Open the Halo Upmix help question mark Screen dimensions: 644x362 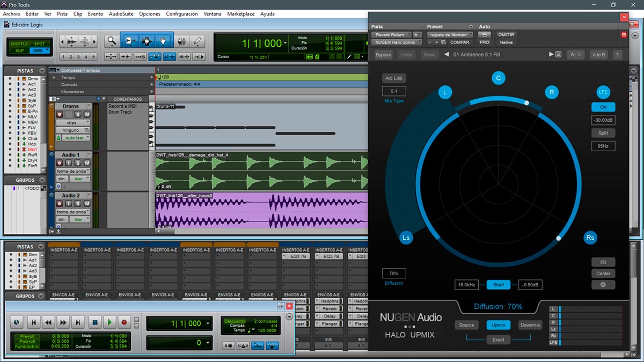[x=617, y=55]
